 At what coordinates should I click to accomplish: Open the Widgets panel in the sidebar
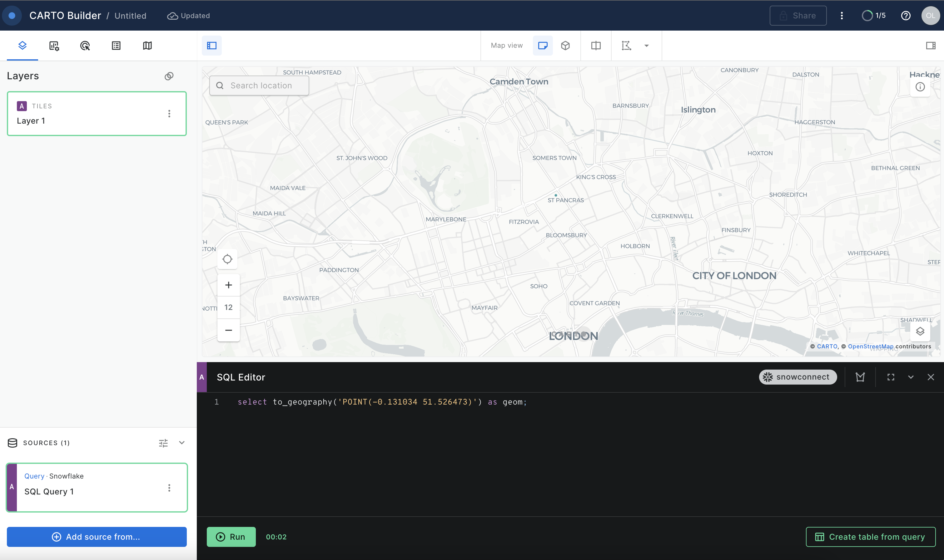click(54, 46)
